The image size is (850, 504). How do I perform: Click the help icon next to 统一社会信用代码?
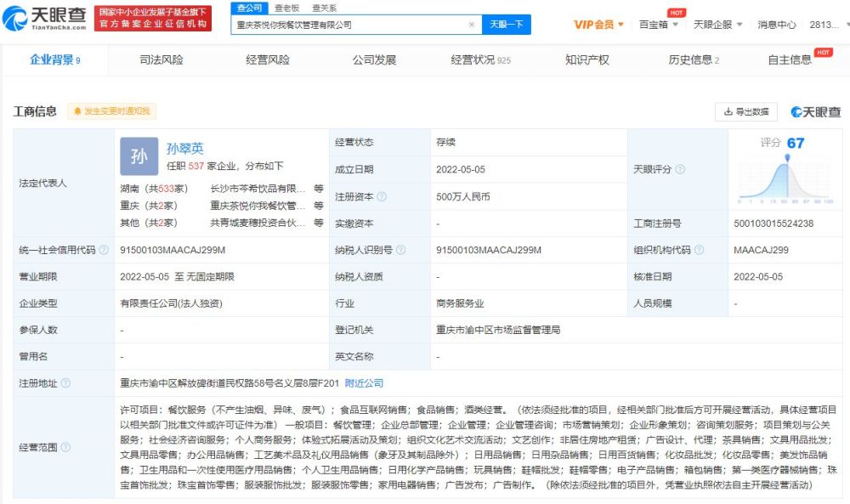pos(104,250)
